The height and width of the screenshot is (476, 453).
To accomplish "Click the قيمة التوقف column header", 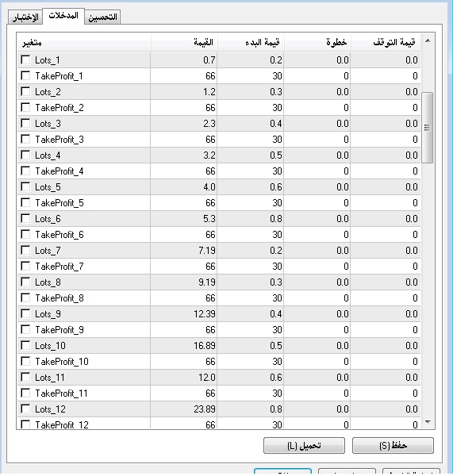I will click(x=386, y=42).
